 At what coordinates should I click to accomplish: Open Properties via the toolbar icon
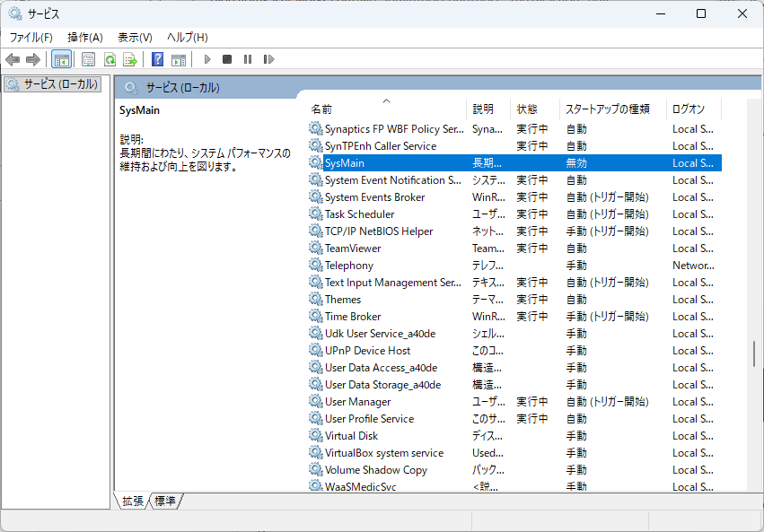(88, 60)
